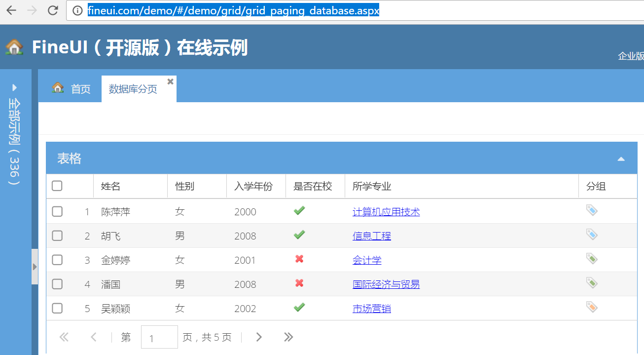
Task: Collapse the 表格 panel with its arrow
Action: [621, 158]
